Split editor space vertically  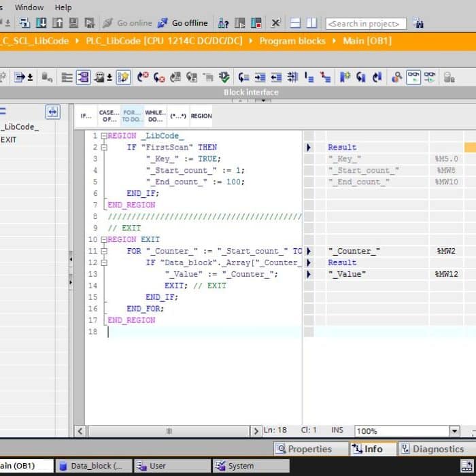tap(311, 22)
